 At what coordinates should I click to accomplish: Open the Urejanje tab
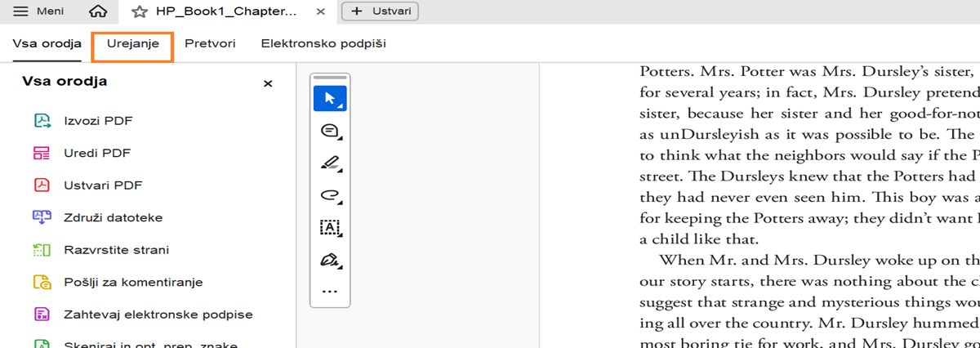click(x=133, y=43)
